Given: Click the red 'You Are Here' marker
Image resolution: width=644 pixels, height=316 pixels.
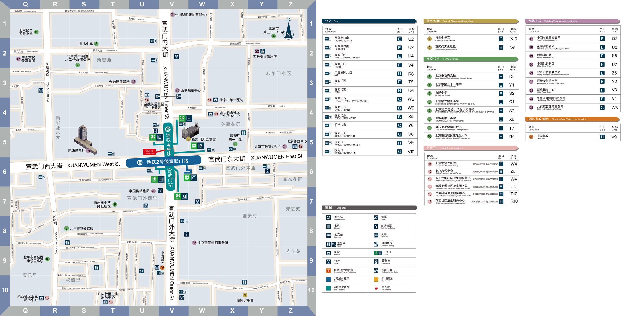Looking at the screenshot, I should click(149, 152).
